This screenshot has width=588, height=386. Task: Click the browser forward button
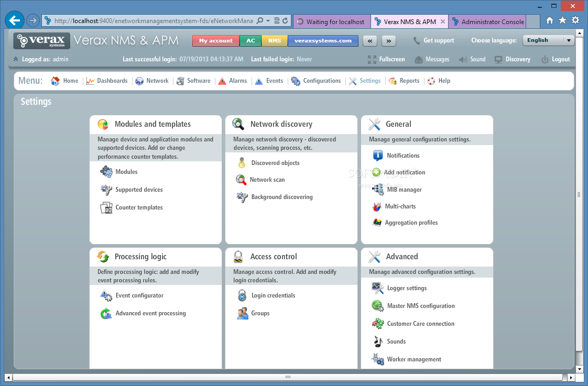coord(33,20)
